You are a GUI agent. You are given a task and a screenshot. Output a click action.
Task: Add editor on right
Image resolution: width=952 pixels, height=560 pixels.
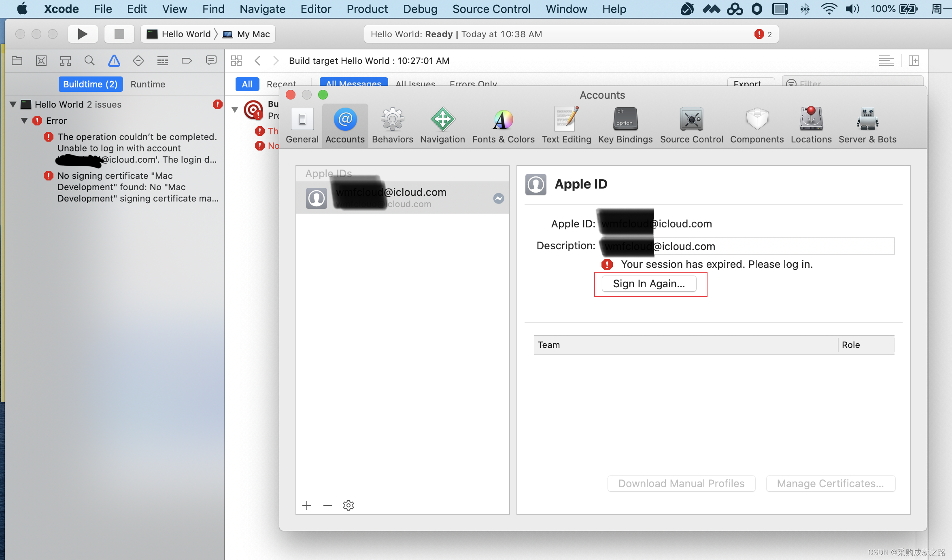pyautogui.click(x=914, y=61)
